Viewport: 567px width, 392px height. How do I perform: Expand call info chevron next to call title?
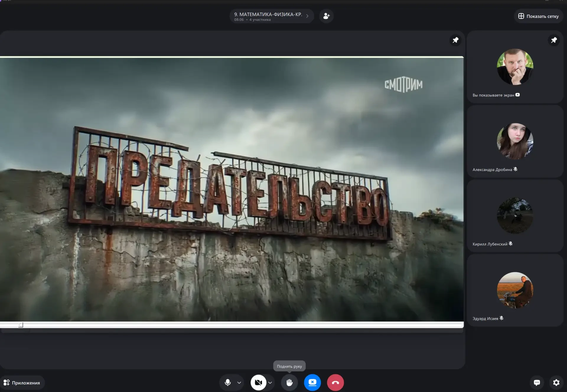pos(307,16)
